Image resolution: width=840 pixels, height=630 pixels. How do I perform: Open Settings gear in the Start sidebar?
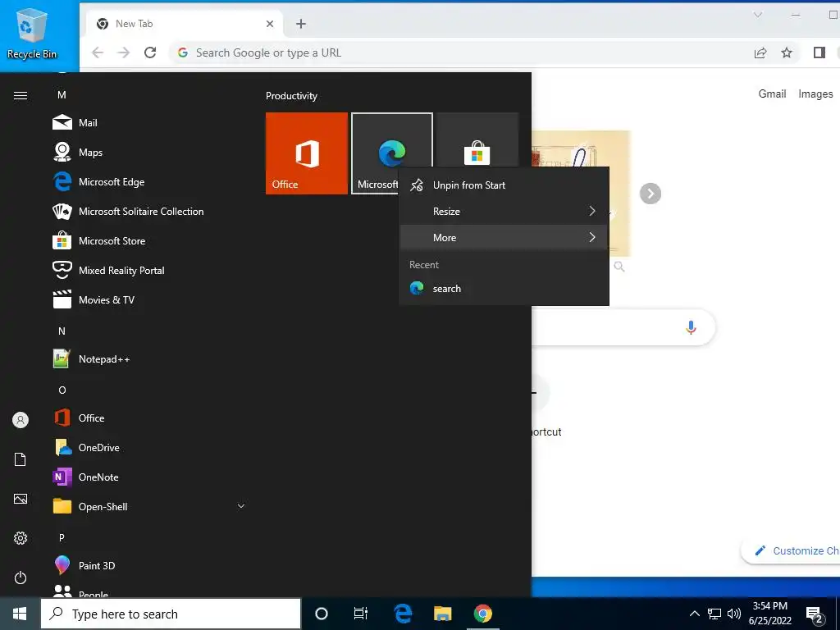click(x=21, y=538)
